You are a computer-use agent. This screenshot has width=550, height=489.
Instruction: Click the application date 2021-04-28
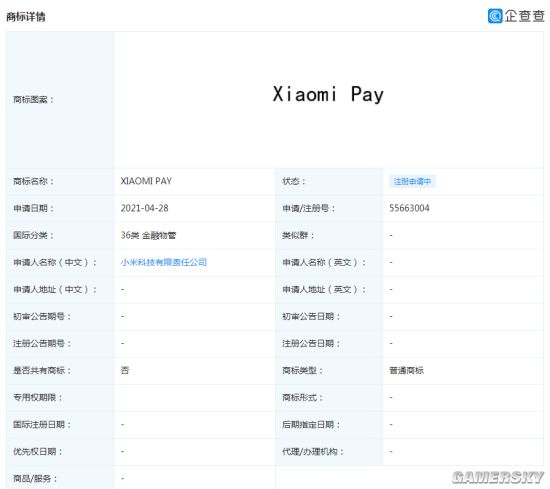click(145, 208)
